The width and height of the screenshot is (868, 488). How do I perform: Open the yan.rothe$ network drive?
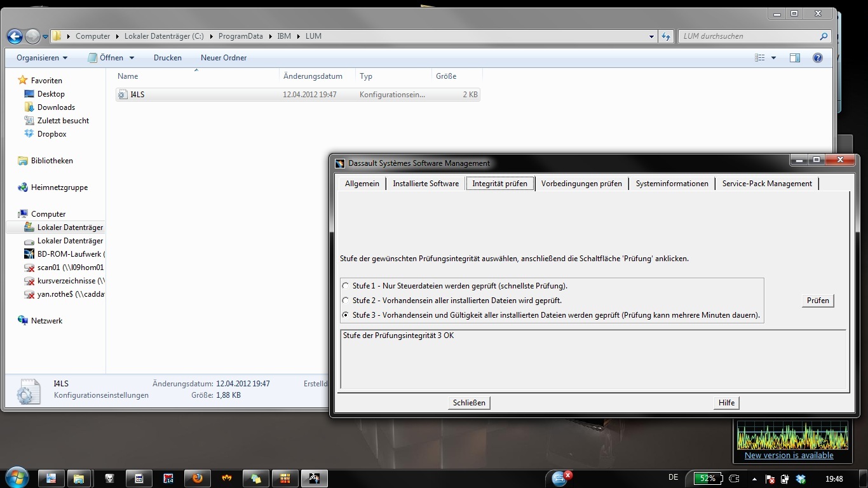coord(64,294)
